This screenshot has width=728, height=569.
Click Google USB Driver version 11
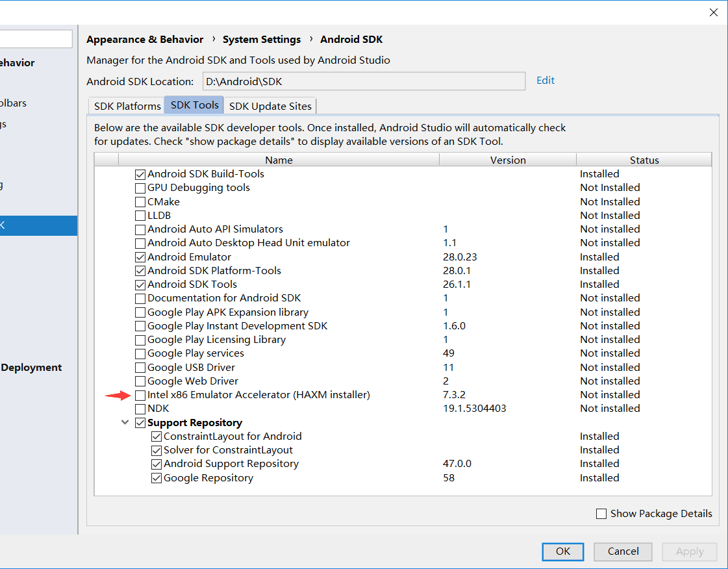[x=448, y=367]
